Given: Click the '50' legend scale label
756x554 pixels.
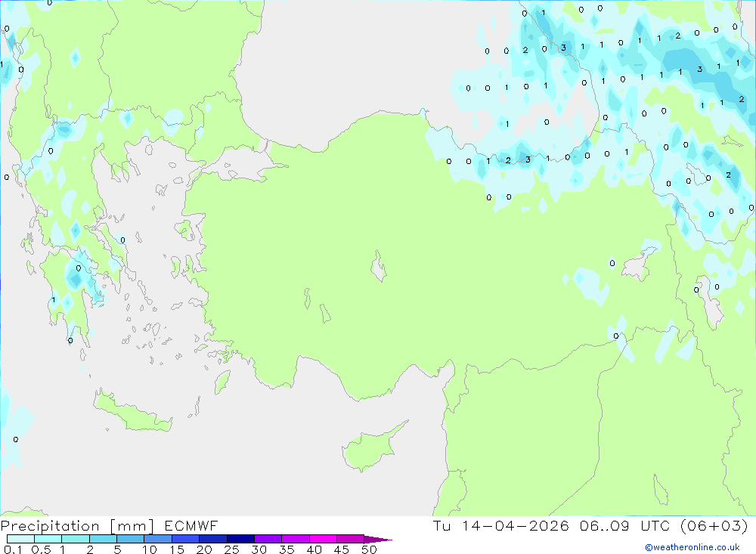Looking at the screenshot, I should 369,549.
